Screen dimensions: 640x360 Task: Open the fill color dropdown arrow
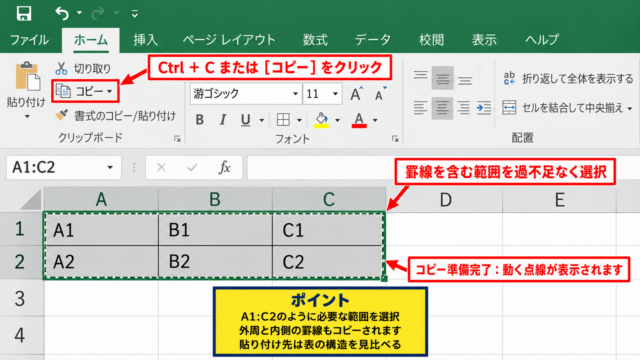[337, 120]
